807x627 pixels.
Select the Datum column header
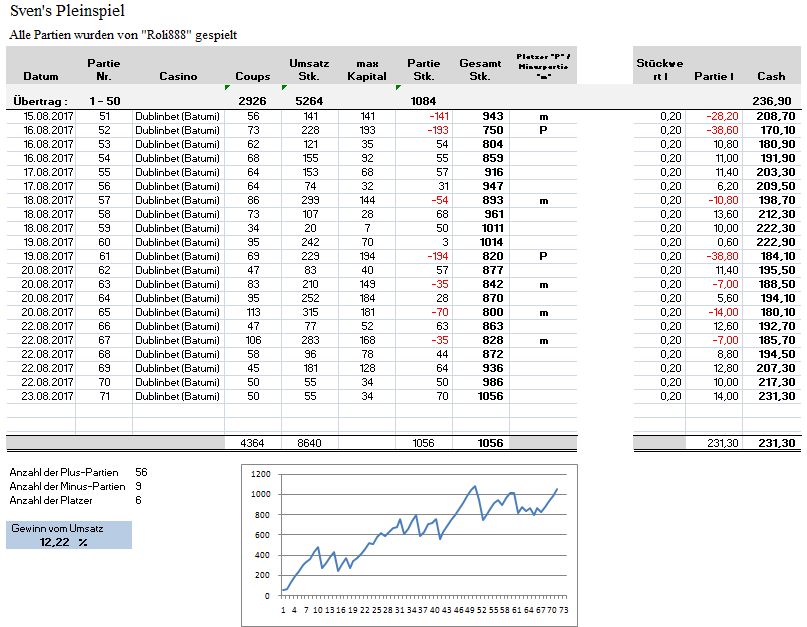point(40,76)
